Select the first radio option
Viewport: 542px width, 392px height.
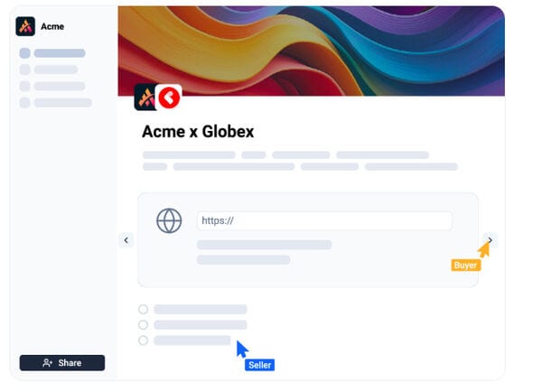point(143,309)
